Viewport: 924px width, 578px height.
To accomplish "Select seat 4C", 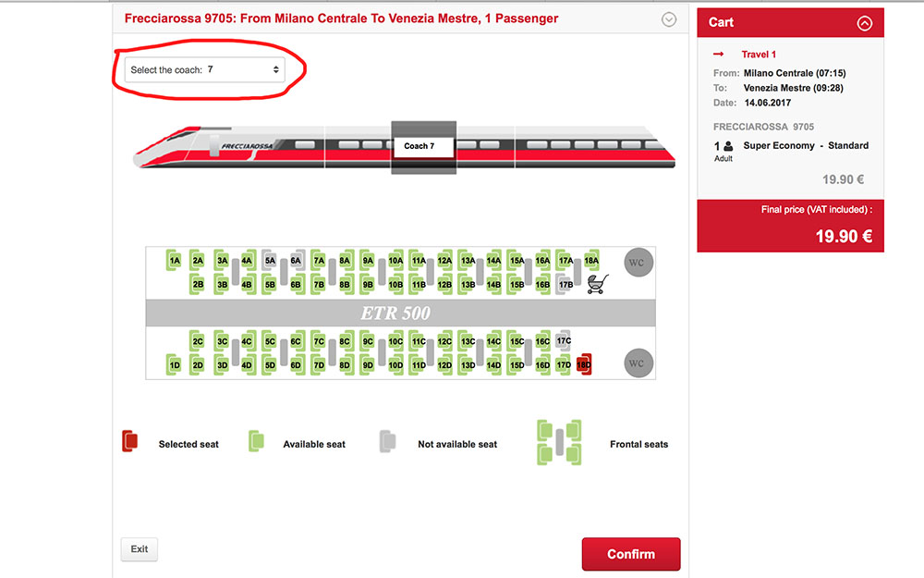I will click(247, 341).
